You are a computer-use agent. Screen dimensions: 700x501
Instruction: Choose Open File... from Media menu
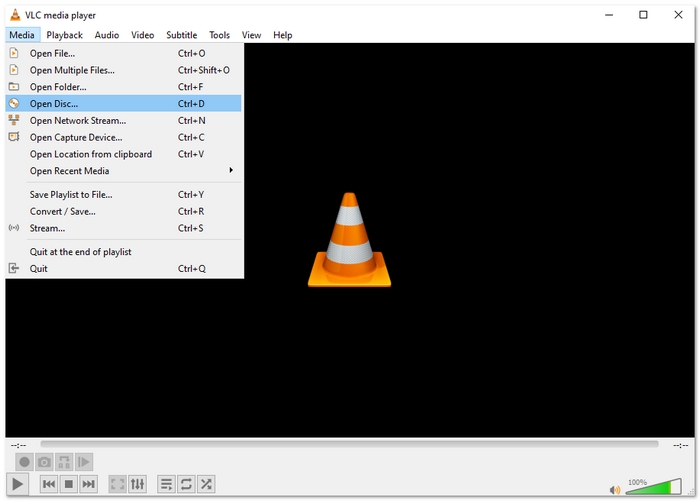coord(124,53)
